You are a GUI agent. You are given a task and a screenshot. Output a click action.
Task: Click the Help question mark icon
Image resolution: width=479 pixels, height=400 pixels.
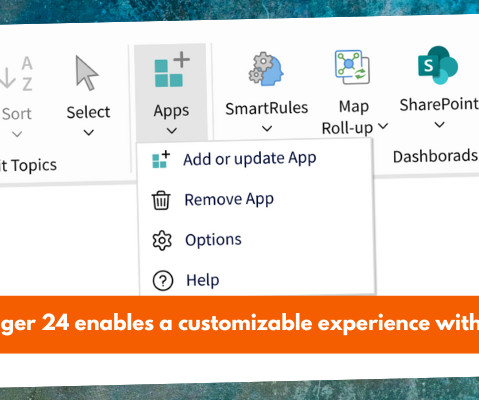pyautogui.click(x=163, y=281)
